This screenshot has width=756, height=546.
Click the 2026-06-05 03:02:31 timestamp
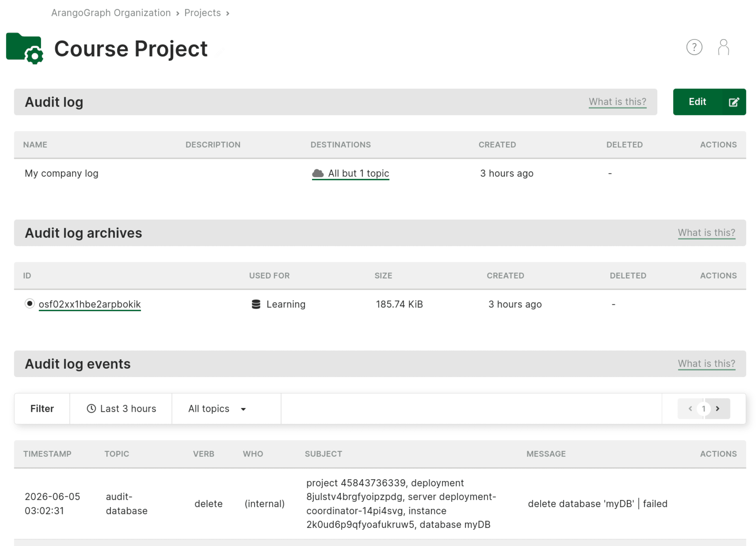pos(52,504)
